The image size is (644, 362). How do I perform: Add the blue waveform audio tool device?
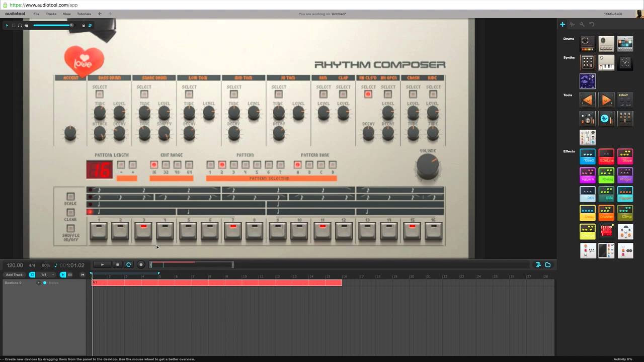coord(606,119)
